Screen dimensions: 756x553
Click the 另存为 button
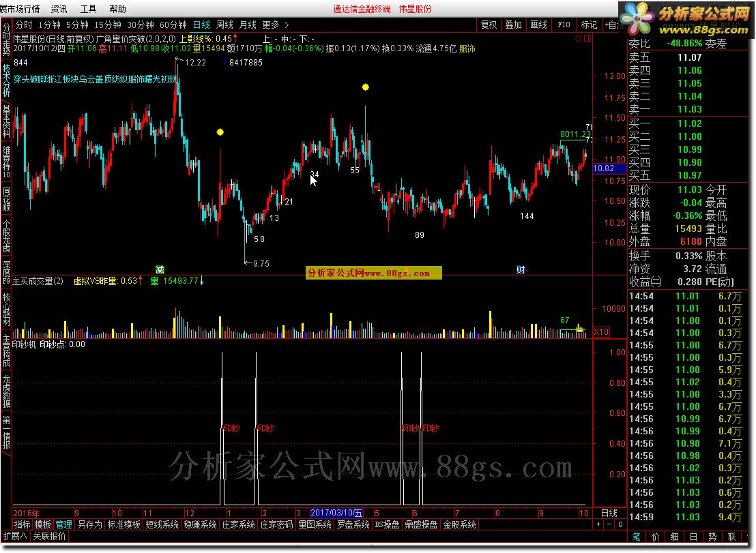(x=89, y=524)
